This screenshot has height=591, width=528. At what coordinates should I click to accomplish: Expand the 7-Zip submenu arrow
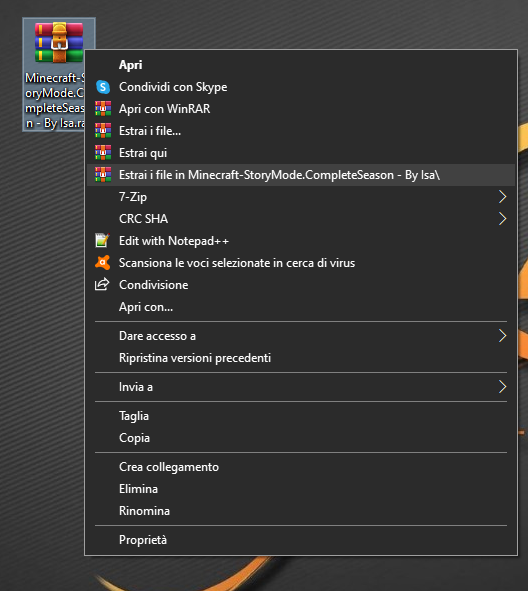coord(502,197)
